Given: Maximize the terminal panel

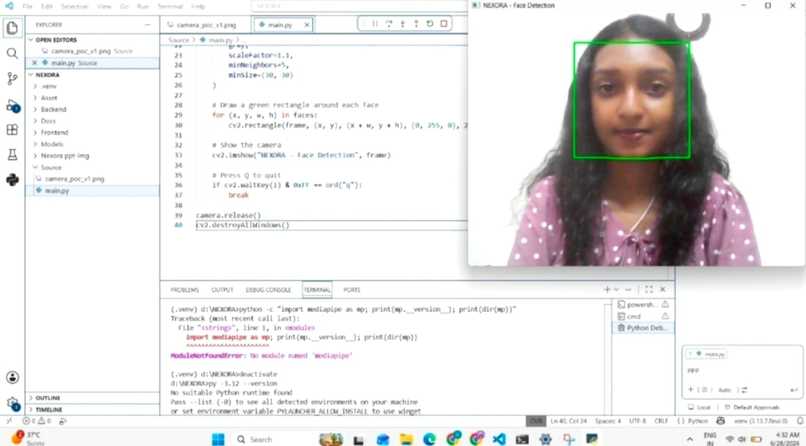Looking at the screenshot, I should pos(649,290).
